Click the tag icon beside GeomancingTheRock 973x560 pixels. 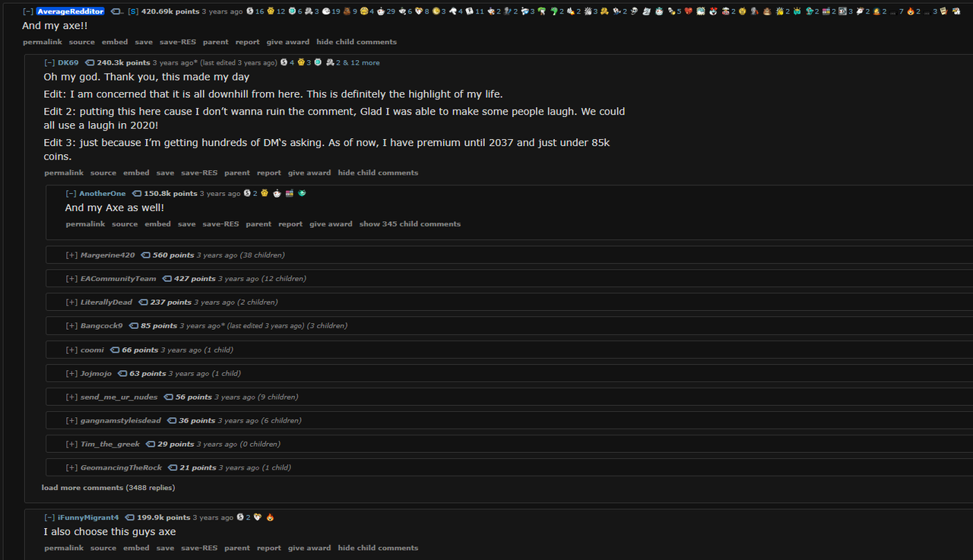pos(173,468)
